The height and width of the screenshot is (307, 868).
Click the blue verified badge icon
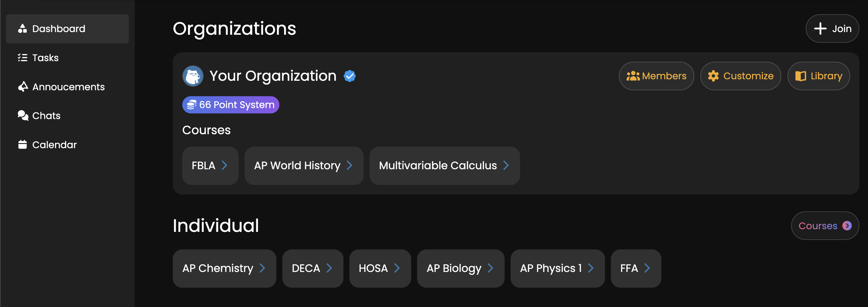coord(349,76)
